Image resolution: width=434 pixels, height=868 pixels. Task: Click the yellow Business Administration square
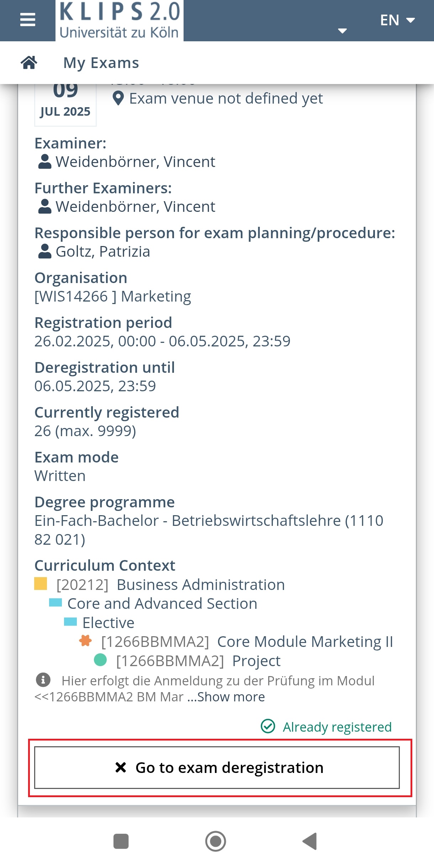coord(41,584)
